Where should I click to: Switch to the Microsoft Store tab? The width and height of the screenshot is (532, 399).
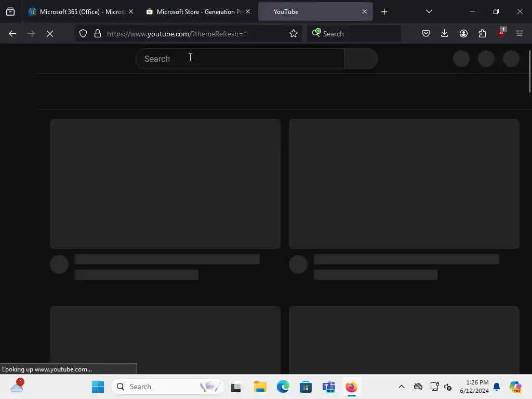click(x=198, y=11)
